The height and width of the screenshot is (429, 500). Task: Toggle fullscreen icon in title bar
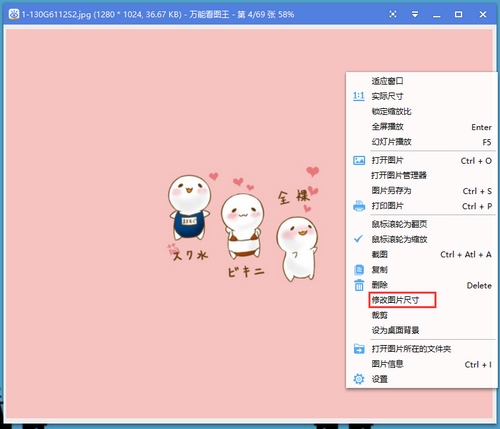[393, 14]
